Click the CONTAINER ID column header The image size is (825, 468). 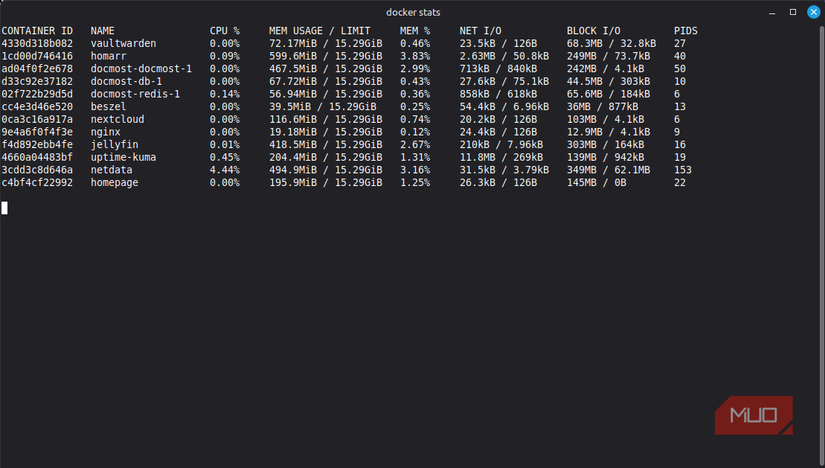[x=37, y=31]
